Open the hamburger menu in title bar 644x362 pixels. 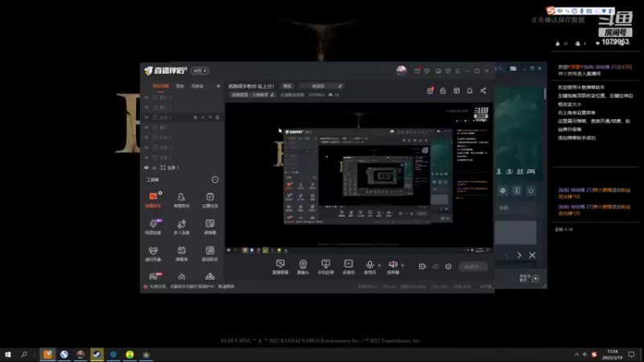(457, 71)
